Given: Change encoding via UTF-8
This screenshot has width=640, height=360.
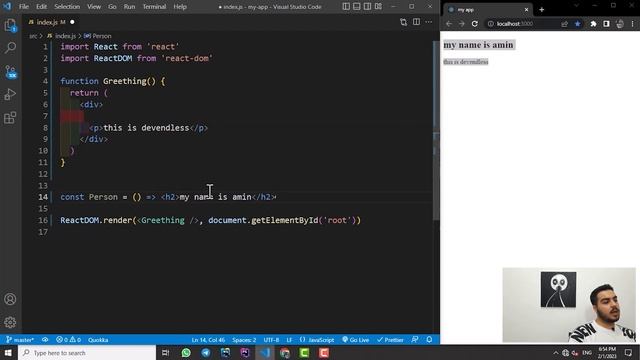Looking at the screenshot, I should 271,340.
